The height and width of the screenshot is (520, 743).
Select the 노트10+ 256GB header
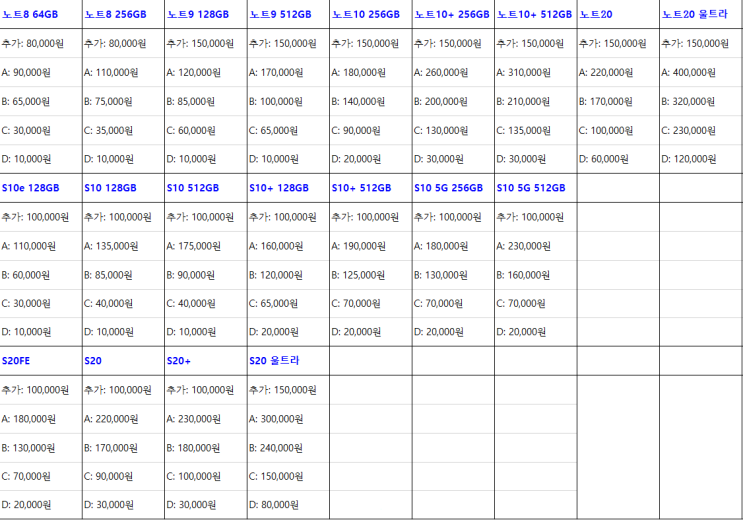(452, 15)
